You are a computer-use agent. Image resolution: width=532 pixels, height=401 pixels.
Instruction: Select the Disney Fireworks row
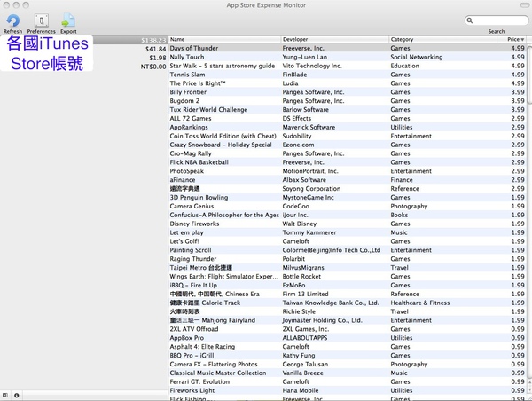point(347,224)
